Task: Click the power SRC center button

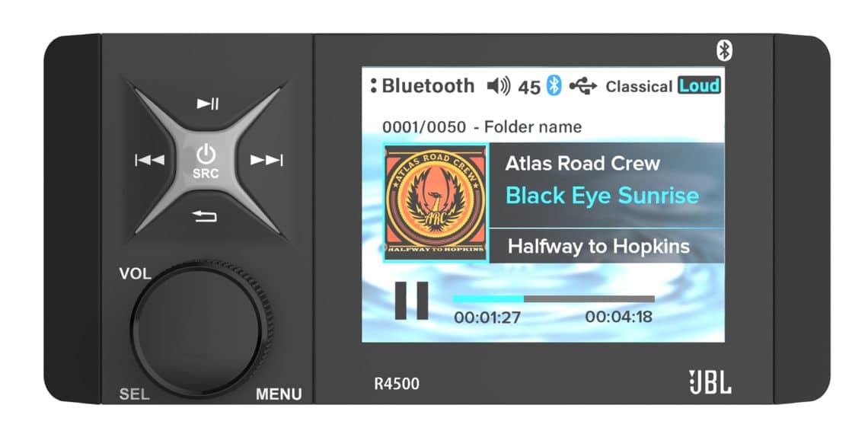Action: [206, 161]
